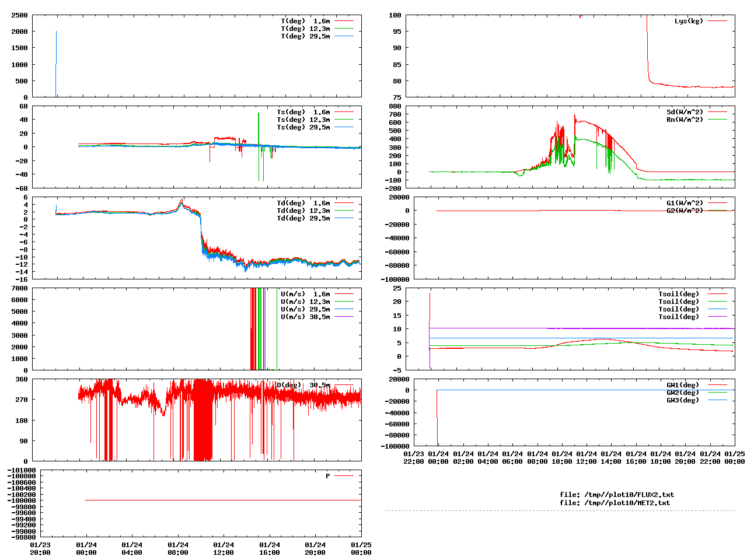Click the 'Td(deg) 29.5m' legend text
Screen dimensions: 747x560
[x=303, y=218]
